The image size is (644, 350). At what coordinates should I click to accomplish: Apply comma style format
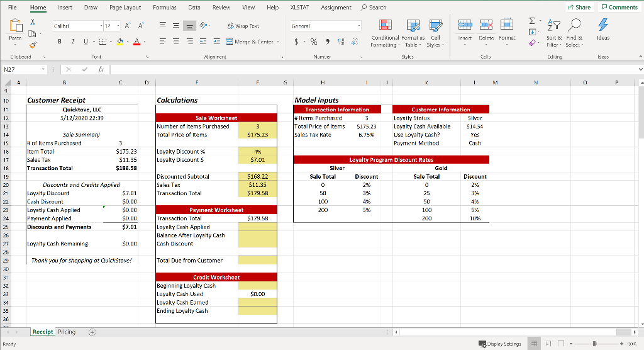click(x=327, y=42)
